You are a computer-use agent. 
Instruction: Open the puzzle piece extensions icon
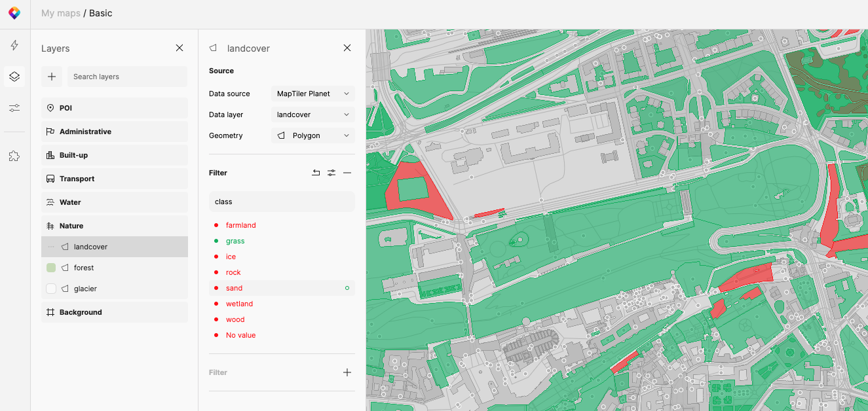pos(14,156)
